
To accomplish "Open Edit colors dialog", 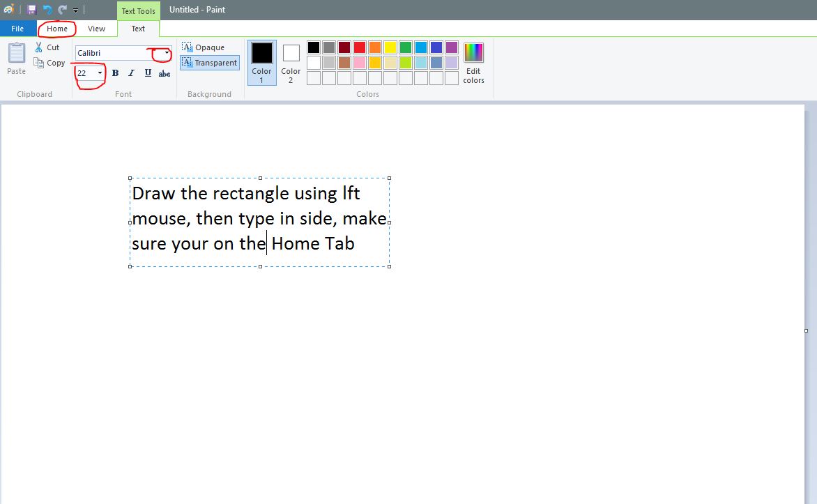I will coord(473,63).
